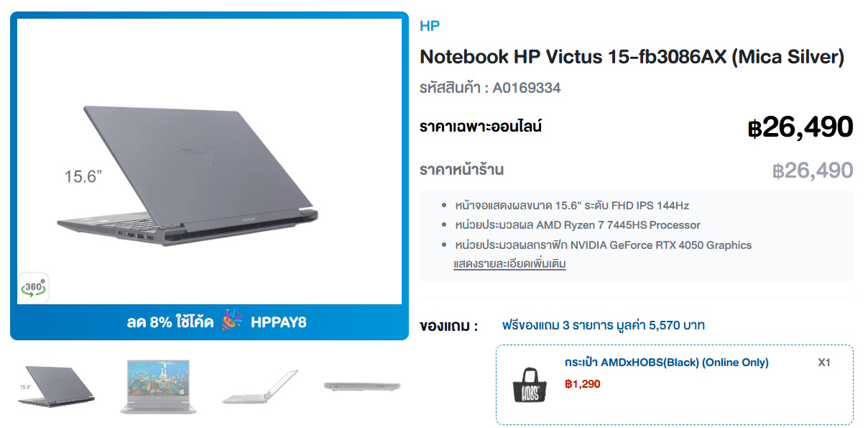Image resolution: width=868 pixels, height=428 pixels.
Task: Click the strikethrough store price ฿26,490
Action: pyautogui.click(x=813, y=170)
